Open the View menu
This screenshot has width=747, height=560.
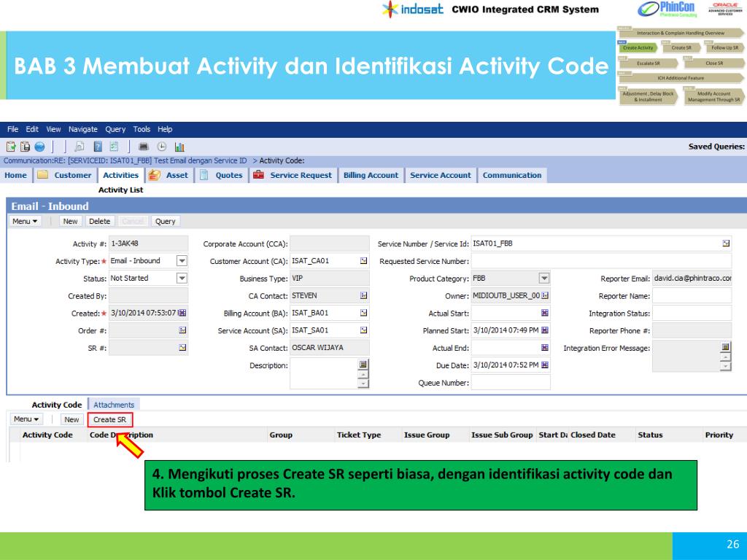coord(53,129)
